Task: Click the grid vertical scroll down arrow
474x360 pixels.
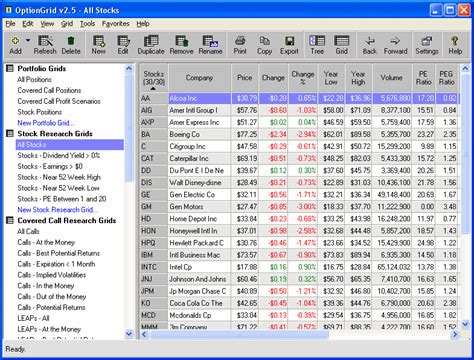Action: (465, 324)
